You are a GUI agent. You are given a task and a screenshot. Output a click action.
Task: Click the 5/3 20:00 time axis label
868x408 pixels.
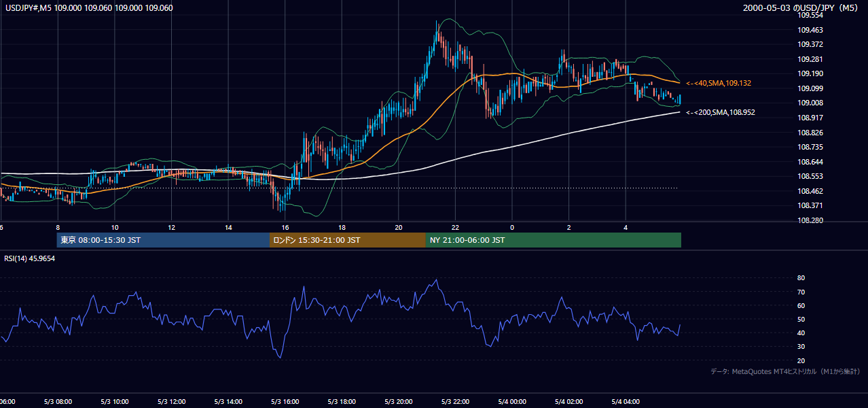(x=398, y=402)
